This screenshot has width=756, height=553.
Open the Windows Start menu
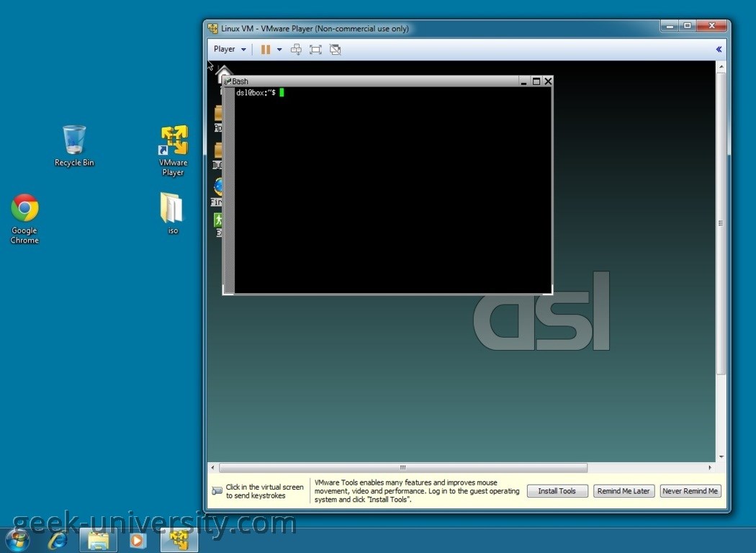click(x=18, y=541)
